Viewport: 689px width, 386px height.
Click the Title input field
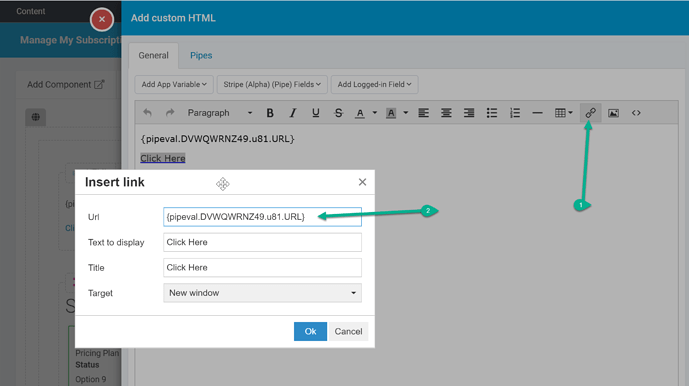pyautogui.click(x=262, y=268)
